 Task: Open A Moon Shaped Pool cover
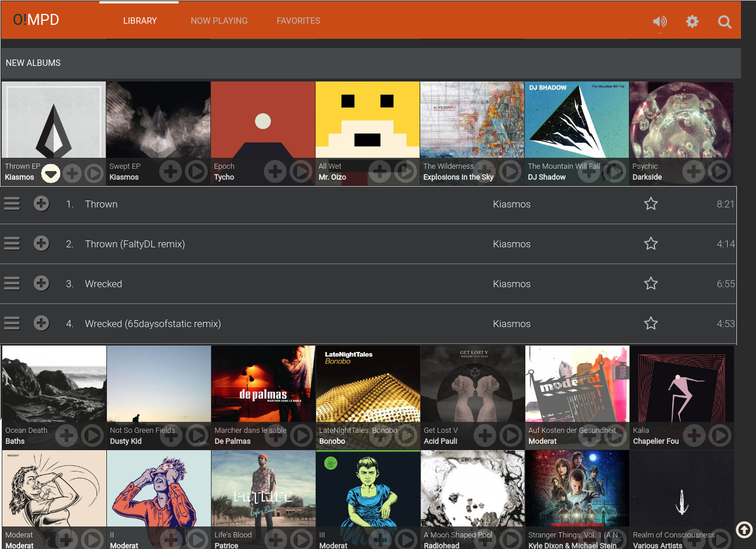coord(473,488)
